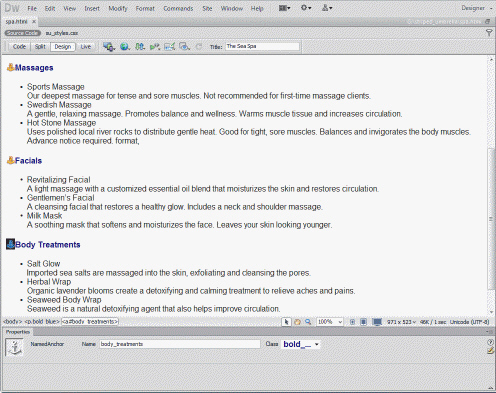Open the View menu
Image resolution: width=496 pixels, height=393 pixels.
tap(69, 8)
